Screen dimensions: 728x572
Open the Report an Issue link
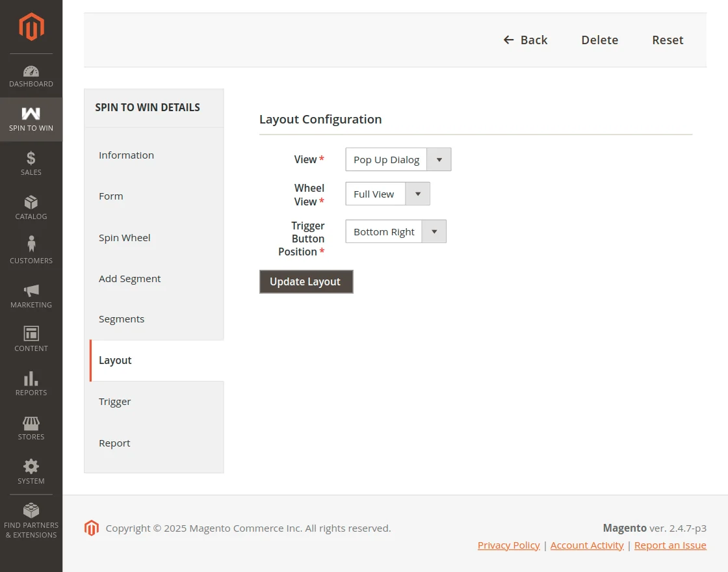[670, 545]
